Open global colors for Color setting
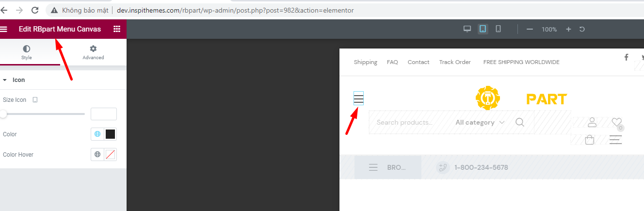 pos(97,134)
